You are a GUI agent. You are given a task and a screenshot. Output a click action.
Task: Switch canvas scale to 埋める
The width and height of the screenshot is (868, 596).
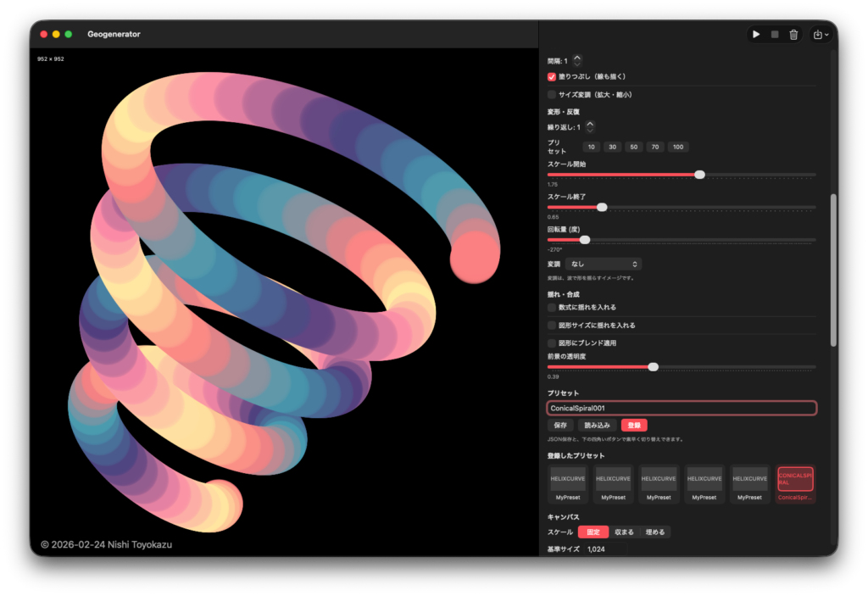click(x=655, y=532)
